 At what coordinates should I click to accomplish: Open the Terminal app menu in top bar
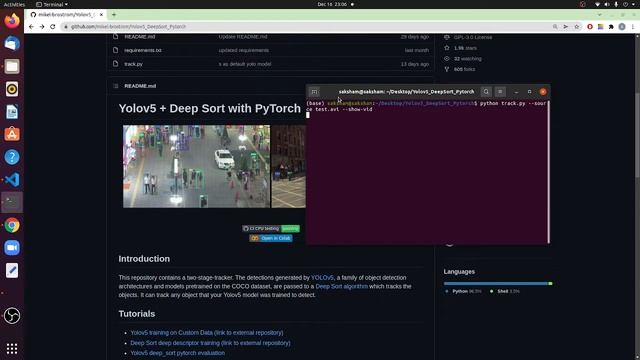tap(52, 4)
